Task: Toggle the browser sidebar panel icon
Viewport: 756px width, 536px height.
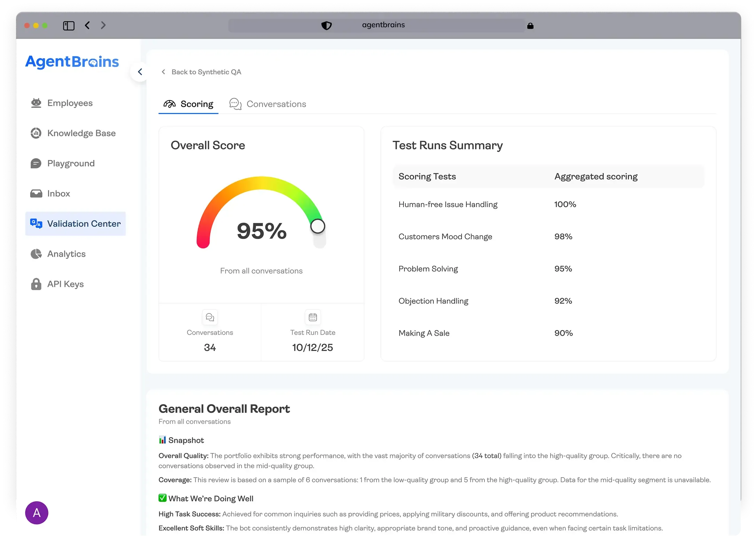Action: click(69, 25)
